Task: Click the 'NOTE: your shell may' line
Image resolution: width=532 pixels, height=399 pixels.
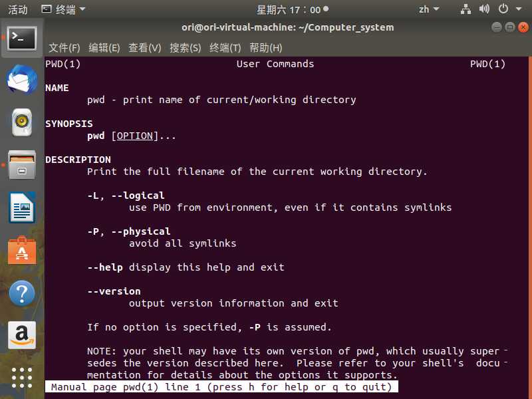Action: click(297, 351)
